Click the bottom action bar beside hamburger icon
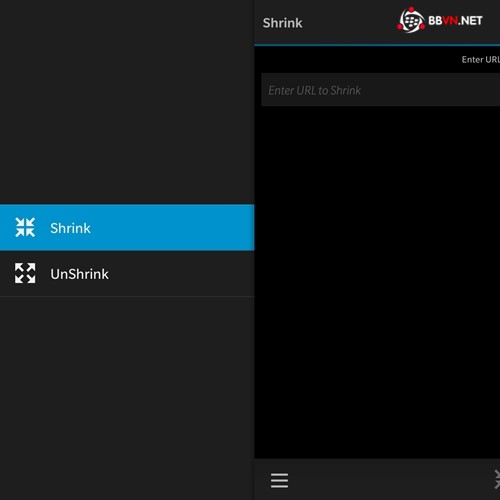 point(390,479)
